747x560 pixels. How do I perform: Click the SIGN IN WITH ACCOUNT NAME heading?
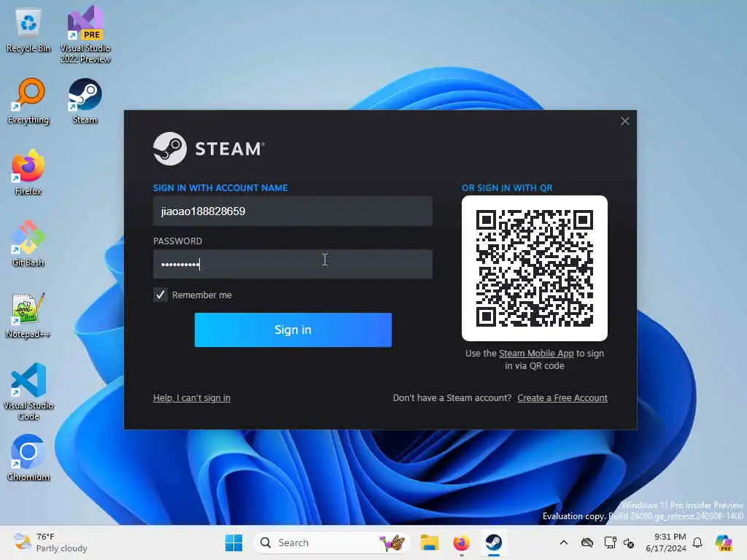tap(220, 187)
